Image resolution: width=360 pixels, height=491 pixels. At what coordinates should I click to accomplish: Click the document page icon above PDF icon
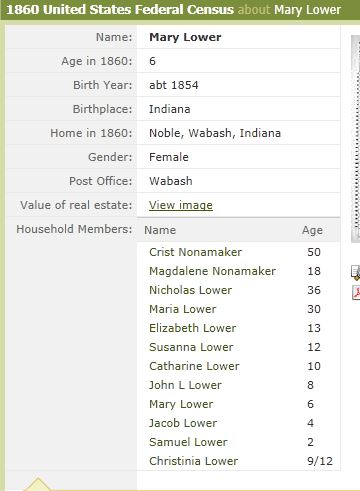(x=356, y=272)
